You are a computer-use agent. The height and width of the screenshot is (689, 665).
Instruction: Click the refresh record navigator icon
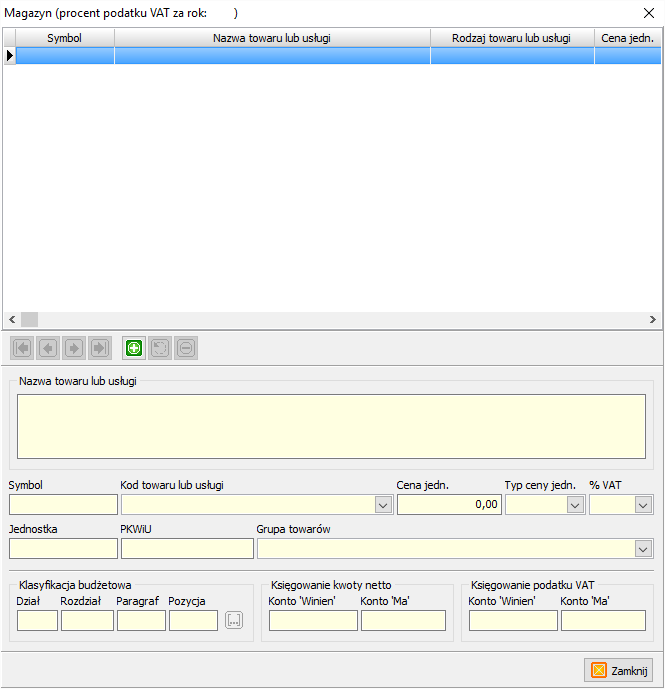160,348
